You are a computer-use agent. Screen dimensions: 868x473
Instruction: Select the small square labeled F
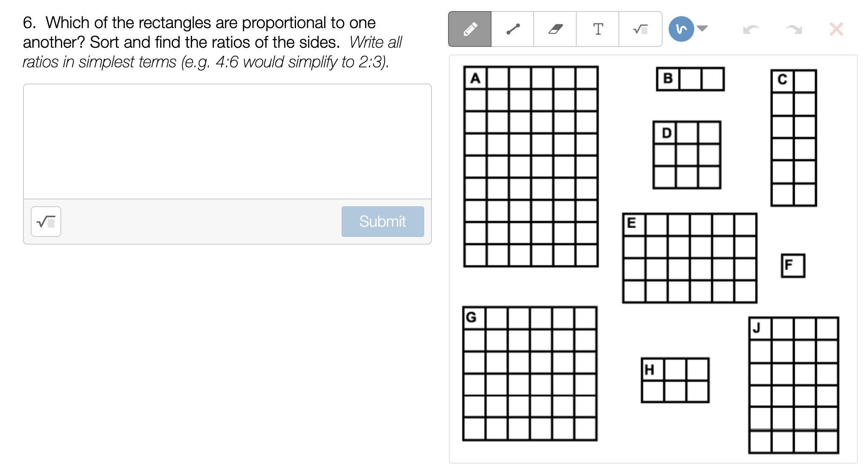tap(793, 265)
